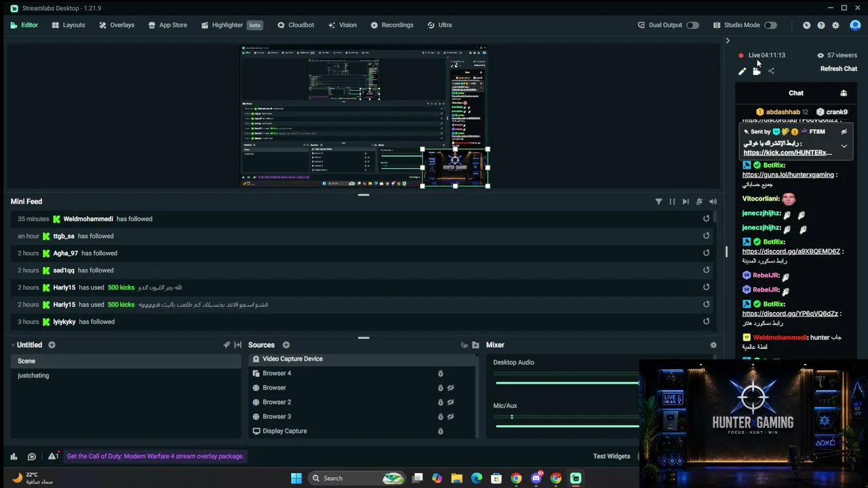Add a new scene with the plus icon

[x=52, y=345]
